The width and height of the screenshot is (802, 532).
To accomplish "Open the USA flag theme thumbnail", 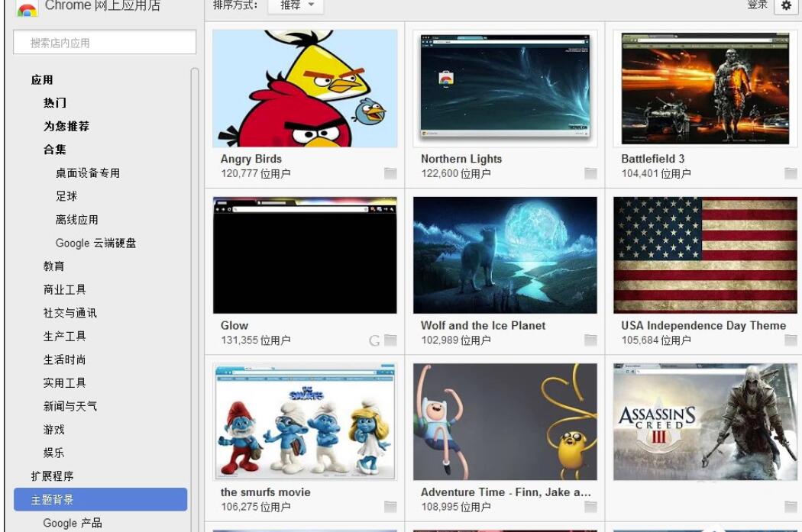I will click(x=705, y=255).
